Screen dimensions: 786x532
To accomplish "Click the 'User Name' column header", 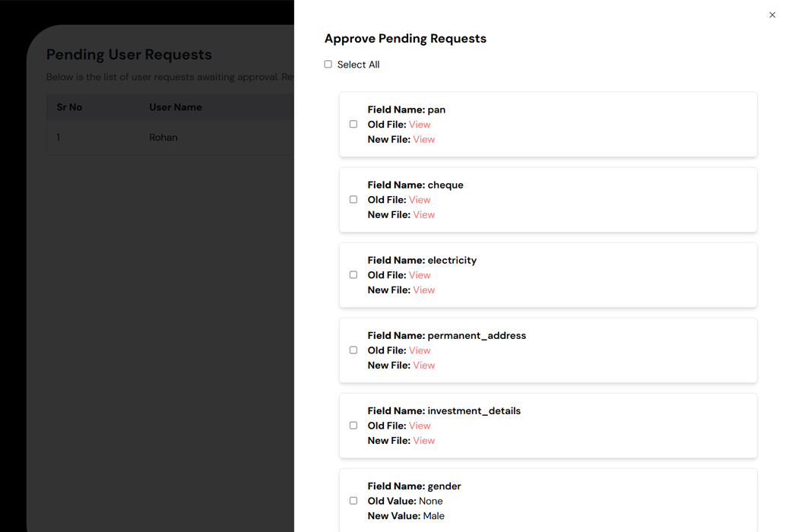I will 176,107.
